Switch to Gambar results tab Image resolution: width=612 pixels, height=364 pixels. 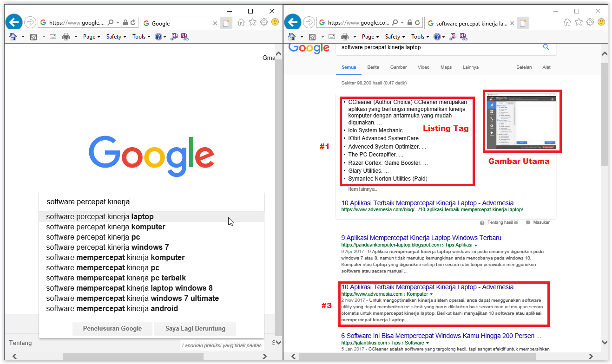click(x=398, y=67)
